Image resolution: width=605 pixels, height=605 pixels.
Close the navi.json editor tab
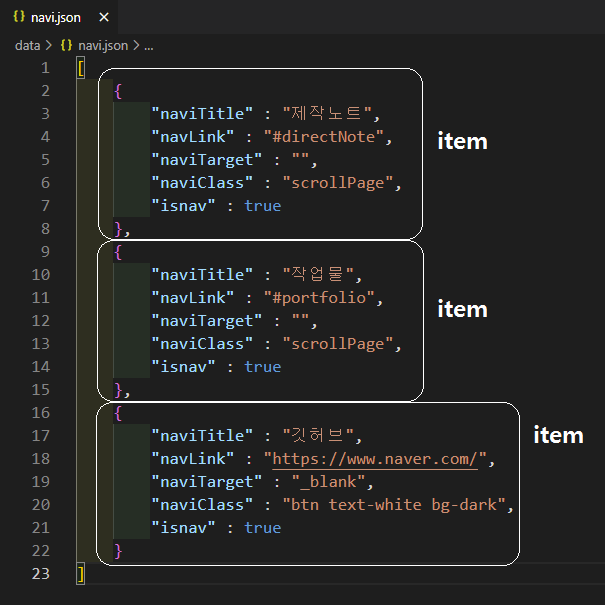102,17
